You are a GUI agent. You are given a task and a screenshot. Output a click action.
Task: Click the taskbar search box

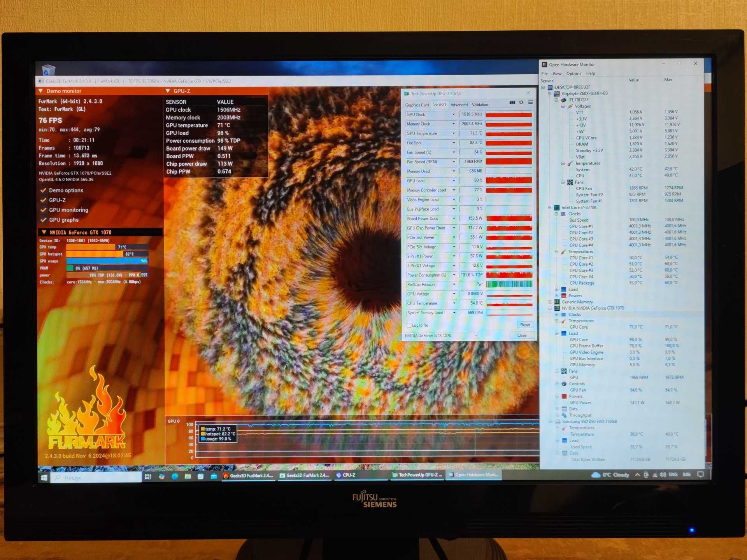(x=96, y=478)
